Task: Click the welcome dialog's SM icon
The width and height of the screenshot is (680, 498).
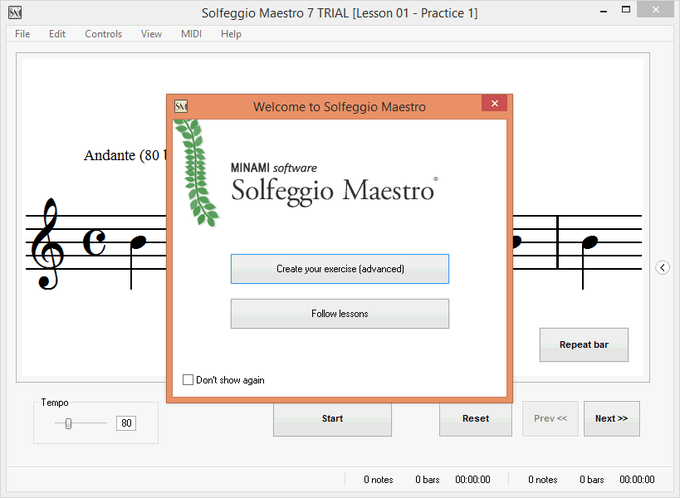Action: [181, 106]
